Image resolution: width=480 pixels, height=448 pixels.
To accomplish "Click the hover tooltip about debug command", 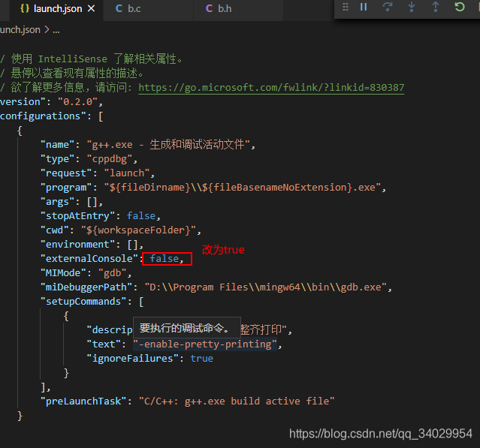I will point(187,328).
